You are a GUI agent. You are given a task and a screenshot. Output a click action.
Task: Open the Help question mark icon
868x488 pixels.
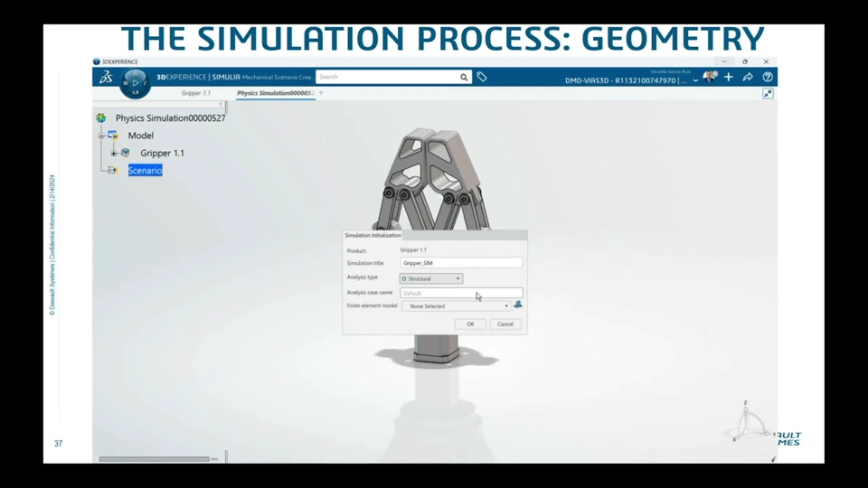pyautogui.click(x=768, y=77)
